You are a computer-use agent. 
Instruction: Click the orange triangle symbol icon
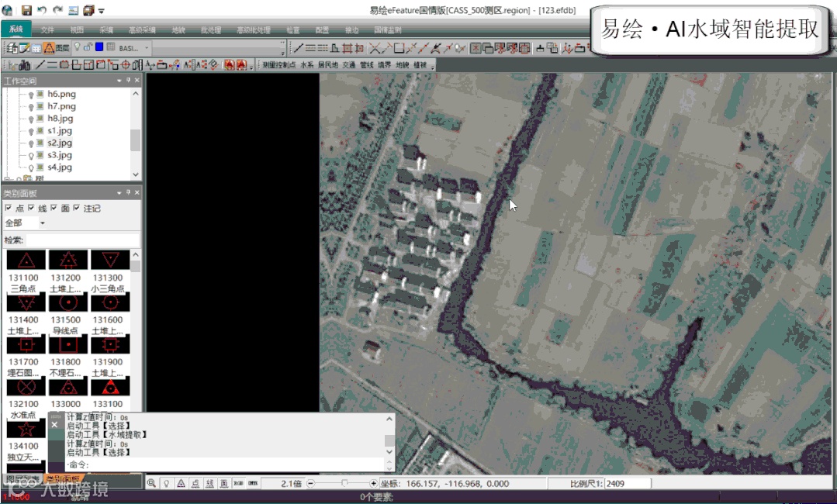tap(49, 48)
